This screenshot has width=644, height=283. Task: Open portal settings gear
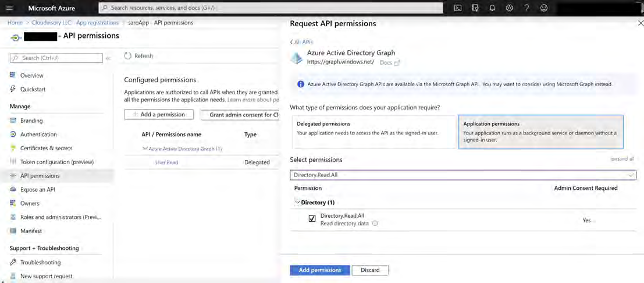click(x=509, y=8)
